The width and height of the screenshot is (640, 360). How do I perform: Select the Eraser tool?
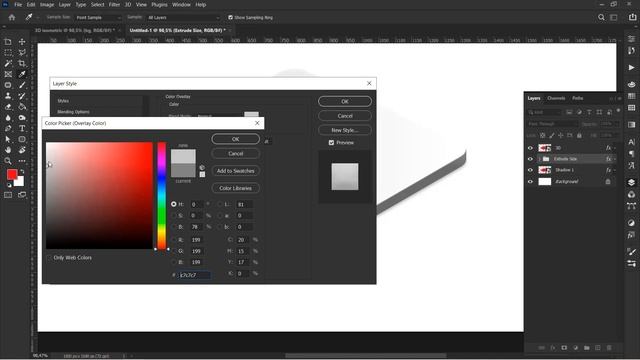coord(8,107)
